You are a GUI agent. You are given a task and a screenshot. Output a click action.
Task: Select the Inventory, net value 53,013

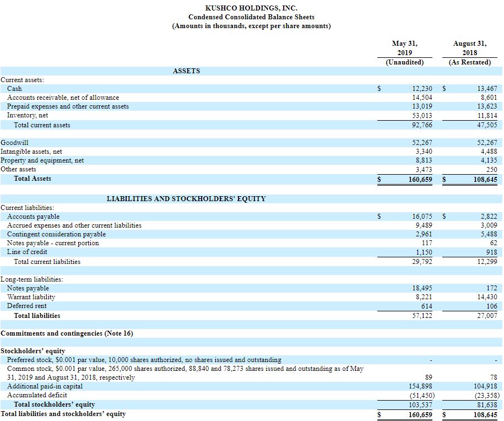pos(422,116)
